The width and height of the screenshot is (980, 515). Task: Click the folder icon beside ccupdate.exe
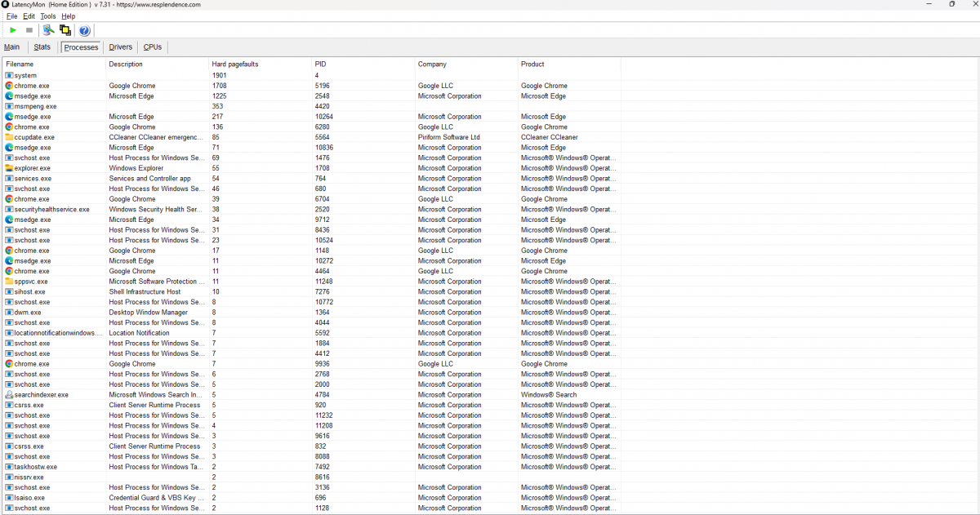pos(9,137)
